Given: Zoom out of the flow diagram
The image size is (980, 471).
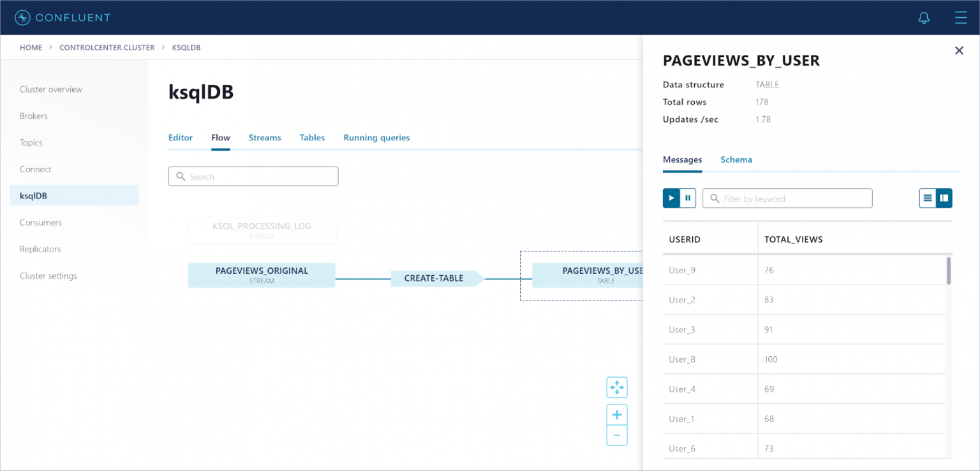Looking at the screenshot, I should click(x=616, y=435).
